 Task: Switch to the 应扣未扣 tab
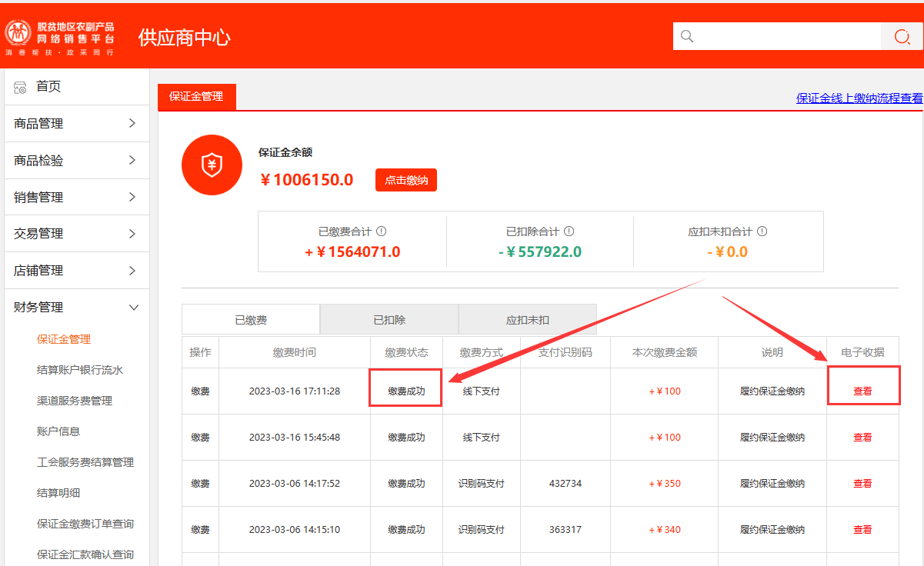pyautogui.click(x=528, y=319)
